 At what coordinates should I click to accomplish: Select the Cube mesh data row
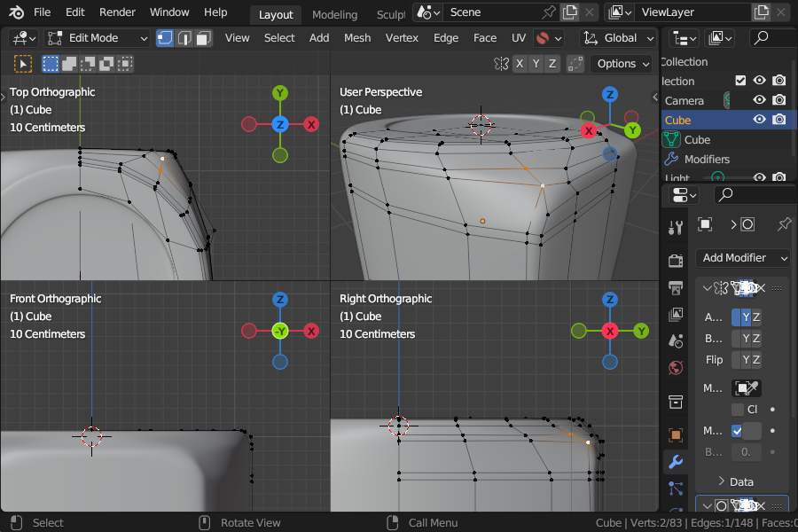point(697,139)
